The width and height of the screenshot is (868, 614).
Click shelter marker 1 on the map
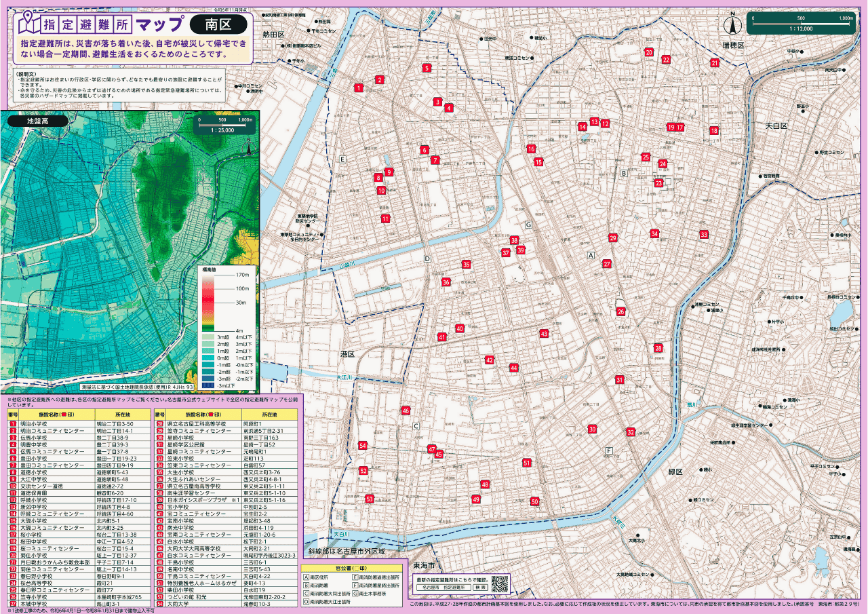tap(358, 88)
